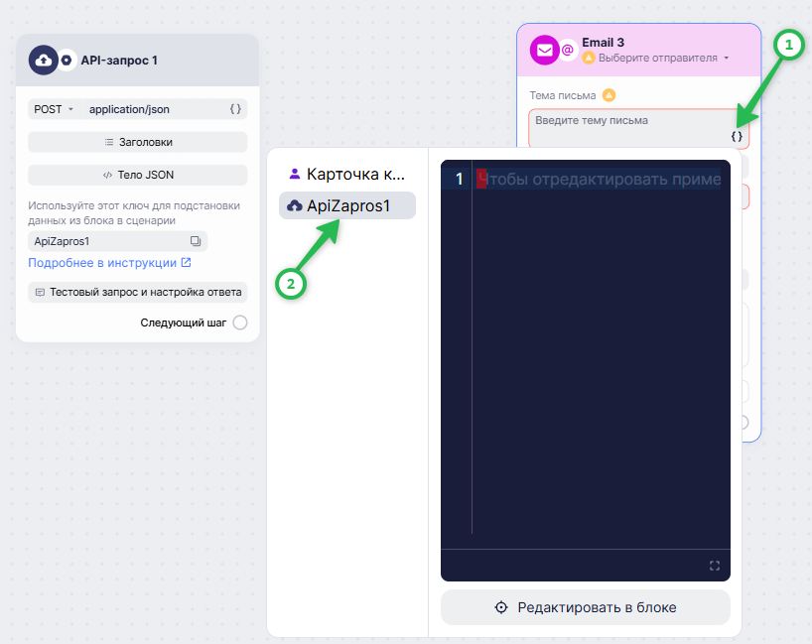Open Выберите отправителя sender dropdown
Viewport: 812px width, 644px height.
(x=664, y=58)
